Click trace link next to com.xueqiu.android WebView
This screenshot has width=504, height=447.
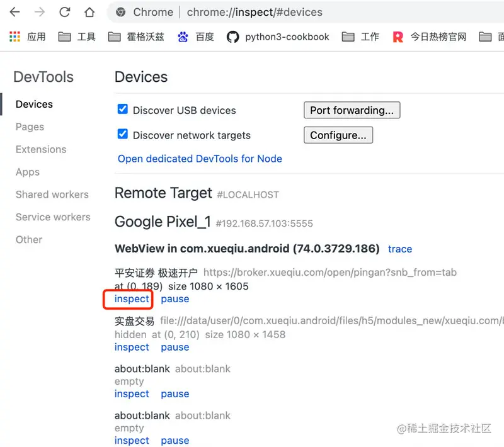[400, 249]
